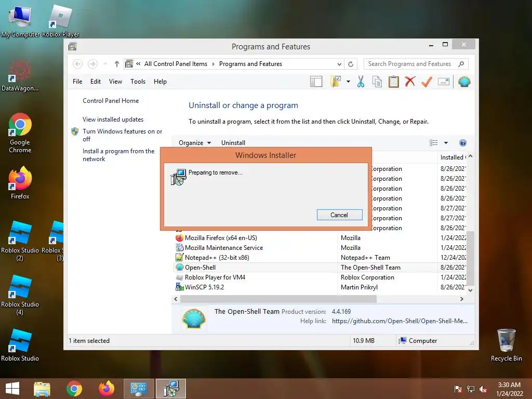Click Install a program from the network
The image size is (532, 399).
point(118,155)
